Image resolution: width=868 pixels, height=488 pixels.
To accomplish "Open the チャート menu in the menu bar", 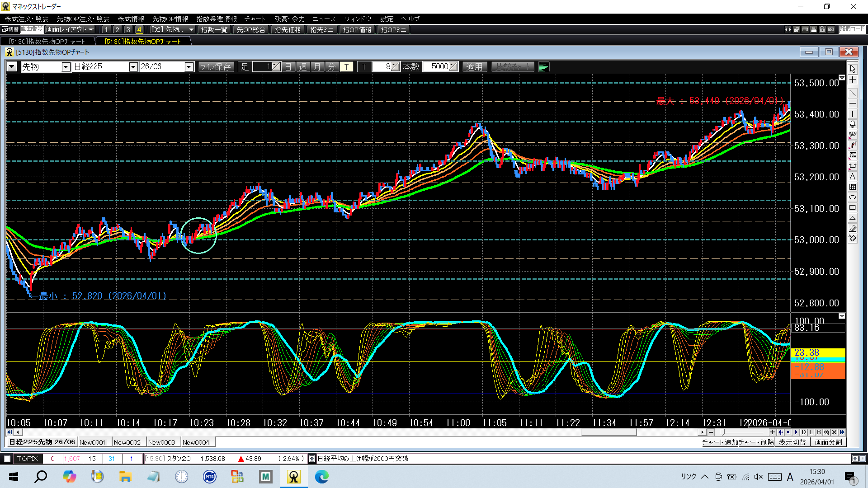I will pos(255,19).
